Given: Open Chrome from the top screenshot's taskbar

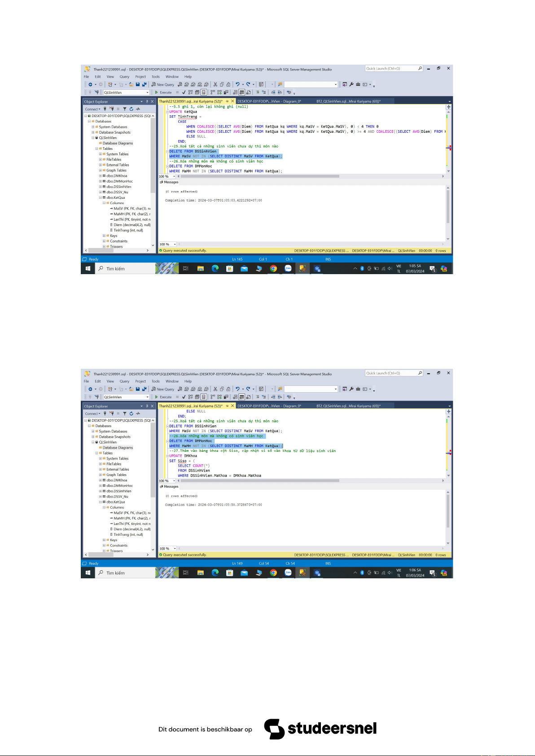Looking at the screenshot, I should pyautogui.click(x=273, y=269).
